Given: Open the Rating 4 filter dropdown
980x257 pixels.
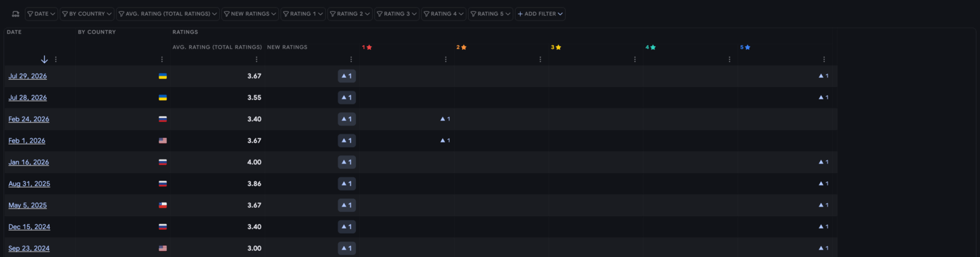Looking at the screenshot, I should point(444,14).
